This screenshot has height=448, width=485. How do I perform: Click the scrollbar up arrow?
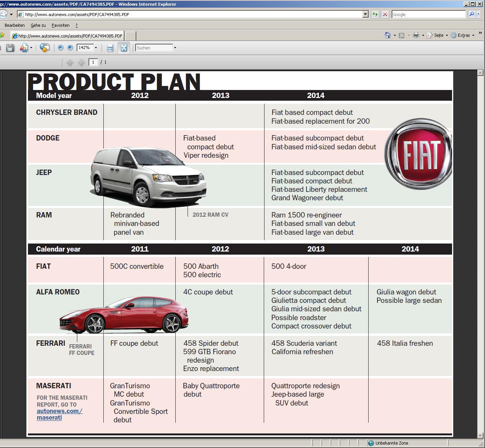[x=480, y=72]
